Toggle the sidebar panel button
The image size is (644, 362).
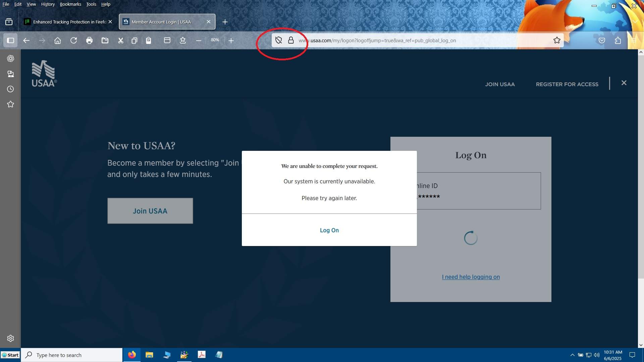coord(10,41)
